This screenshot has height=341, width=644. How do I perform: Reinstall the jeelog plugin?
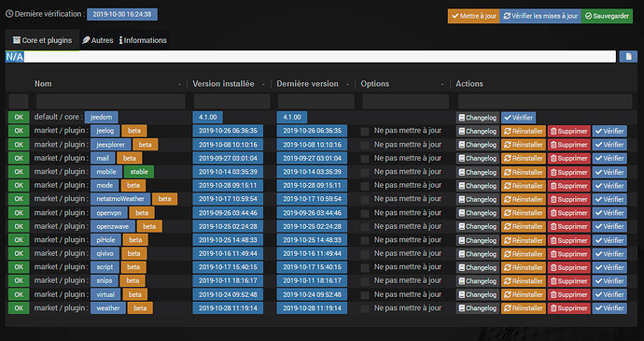(524, 131)
